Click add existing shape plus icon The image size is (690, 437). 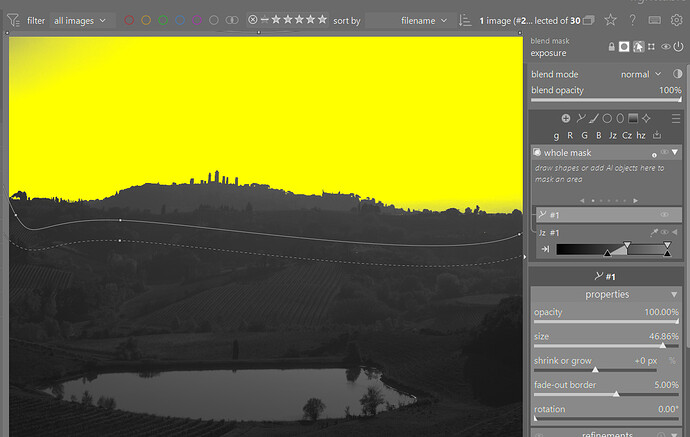tap(565, 118)
